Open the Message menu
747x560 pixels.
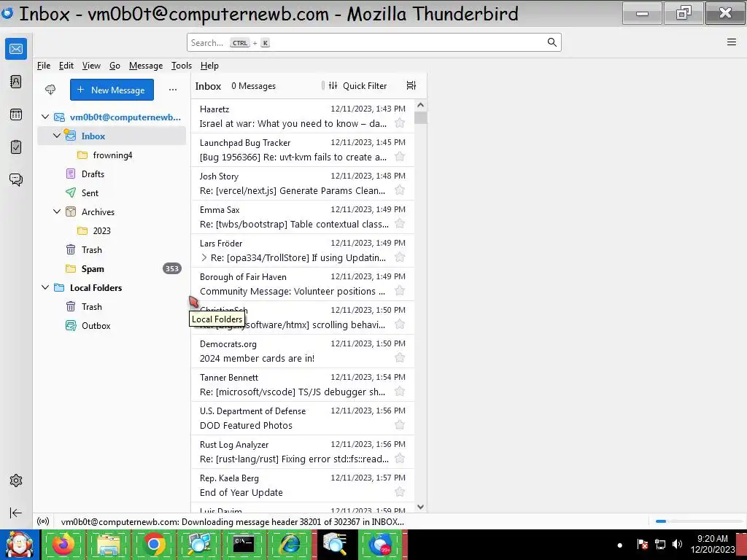[x=146, y=66]
